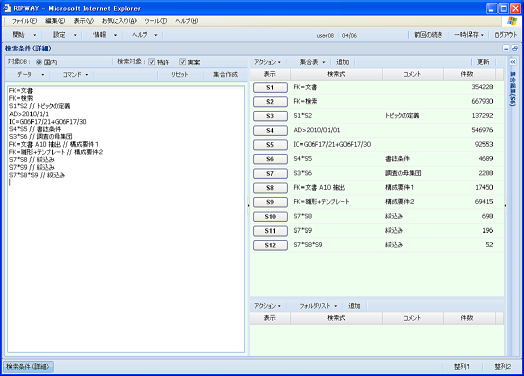This screenshot has width=524, height=376.
Task: Open the lower アクション dropdown
Action: [x=267, y=306]
